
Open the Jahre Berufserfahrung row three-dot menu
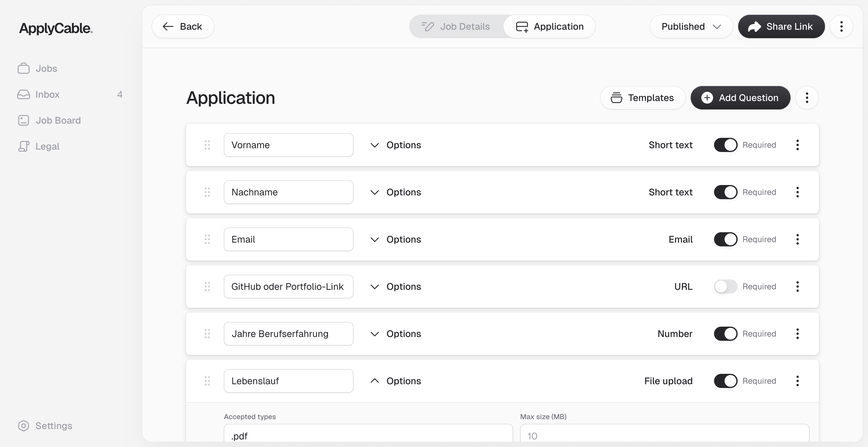(797, 333)
